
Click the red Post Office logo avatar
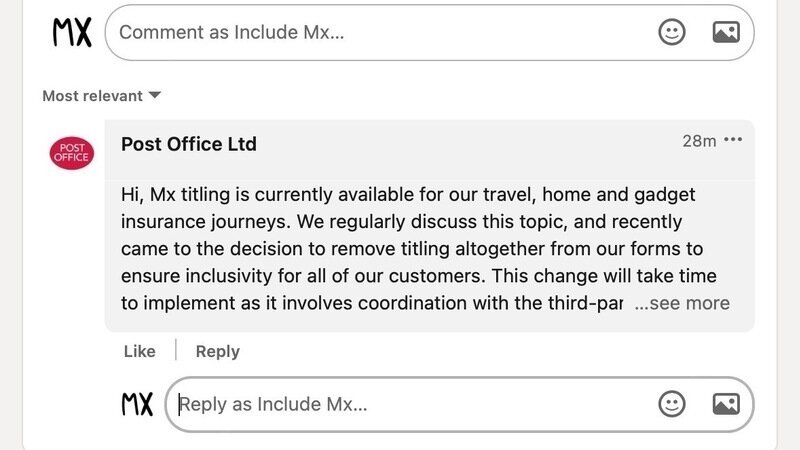pyautogui.click(x=71, y=155)
